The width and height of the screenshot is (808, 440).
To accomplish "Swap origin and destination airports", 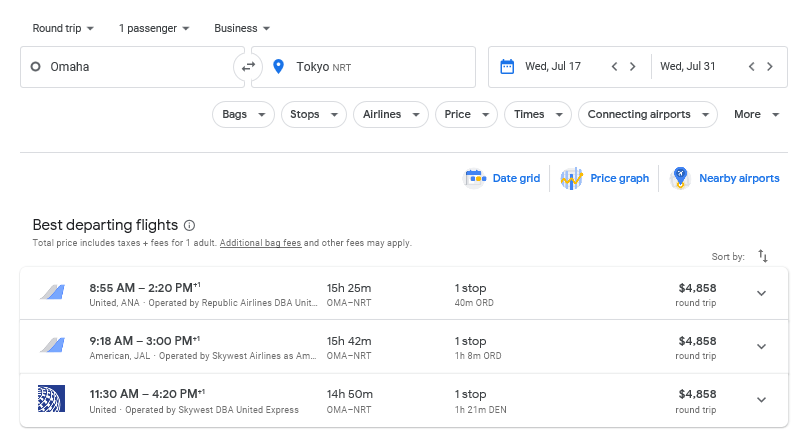I will coord(248,67).
